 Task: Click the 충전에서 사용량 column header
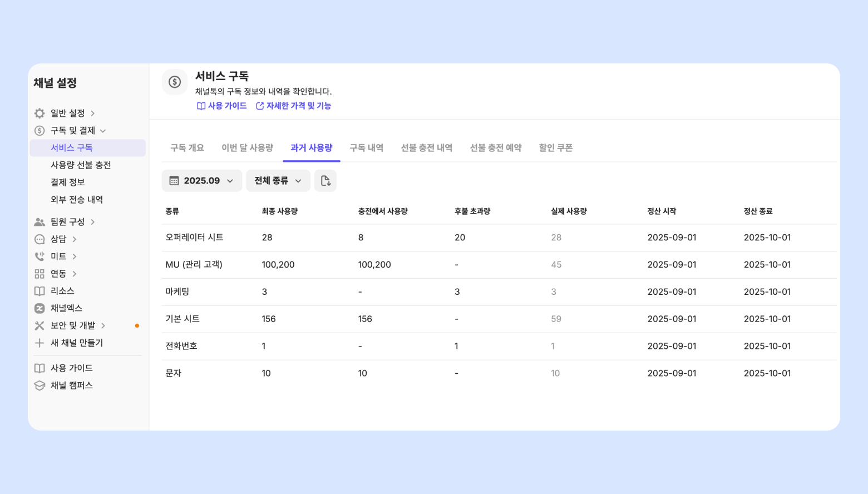coord(383,211)
